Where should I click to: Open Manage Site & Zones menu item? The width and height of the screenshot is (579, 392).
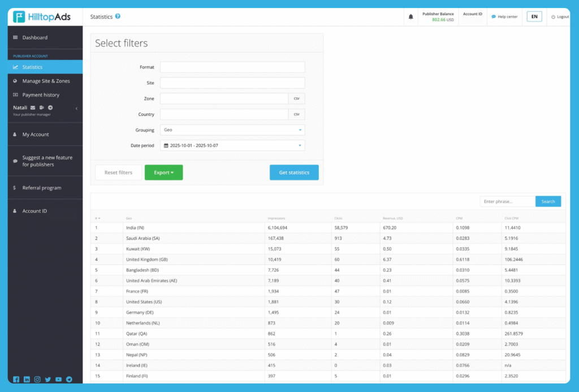pyautogui.click(x=46, y=81)
